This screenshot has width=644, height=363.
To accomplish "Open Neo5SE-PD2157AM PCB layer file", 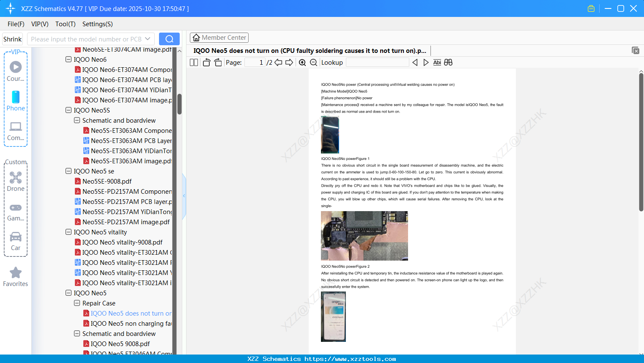I will coord(123,201).
